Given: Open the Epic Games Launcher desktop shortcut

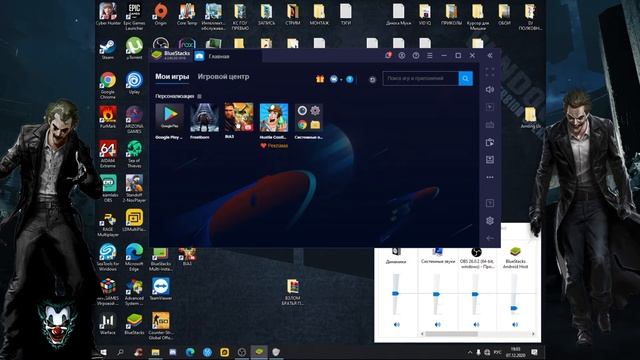Looking at the screenshot, I should point(134,16).
